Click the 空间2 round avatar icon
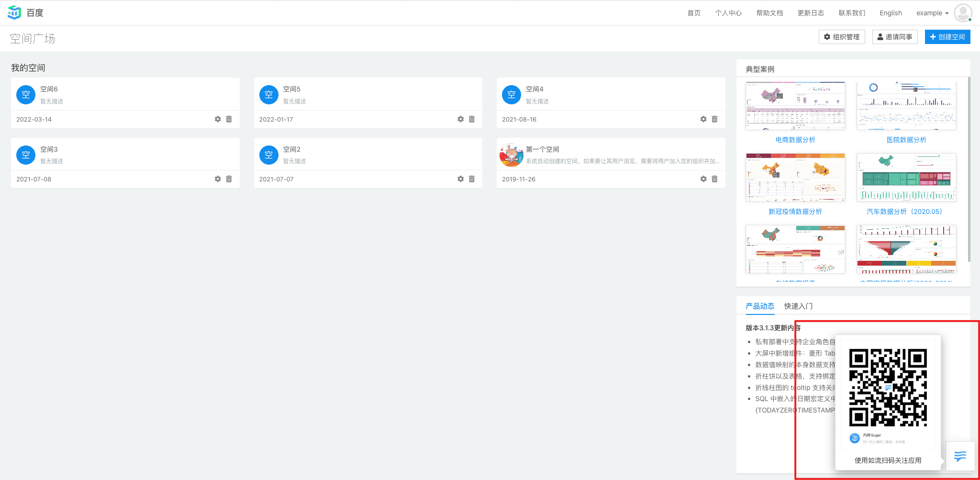980x480 pixels. (x=268, y=155)
